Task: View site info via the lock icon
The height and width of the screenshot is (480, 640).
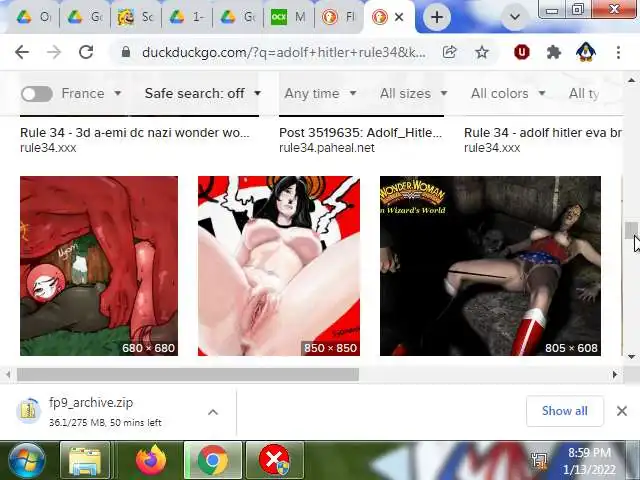Action: (x=126, y=52)
